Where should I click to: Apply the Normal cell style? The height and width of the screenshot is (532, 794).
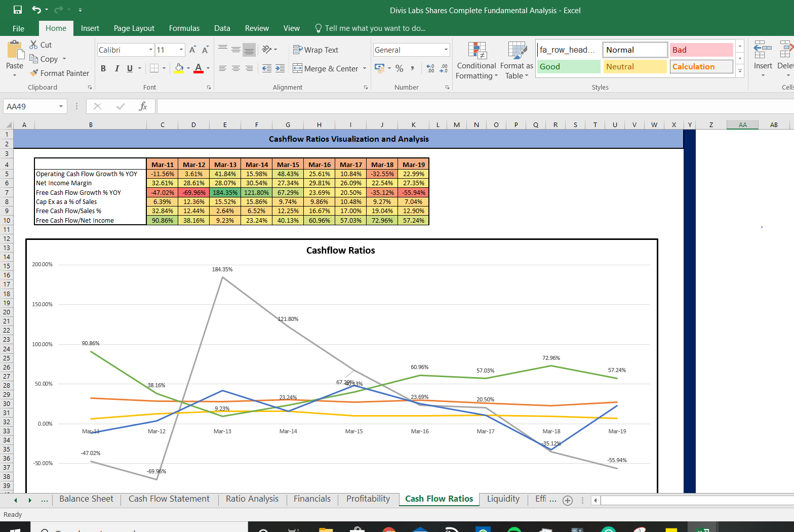point(635,50)
